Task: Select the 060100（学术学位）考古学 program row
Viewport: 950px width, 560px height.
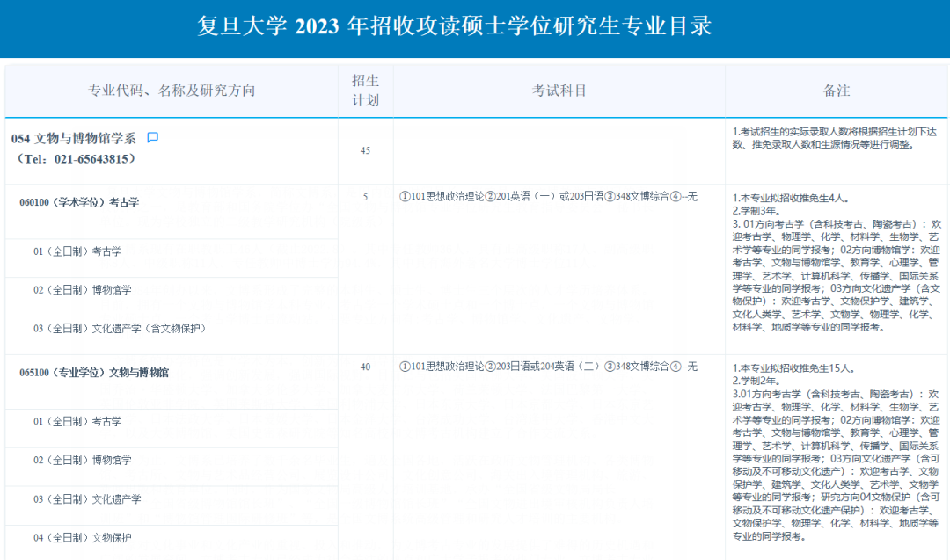Action: pyautogui.click(x=79, y=202)
